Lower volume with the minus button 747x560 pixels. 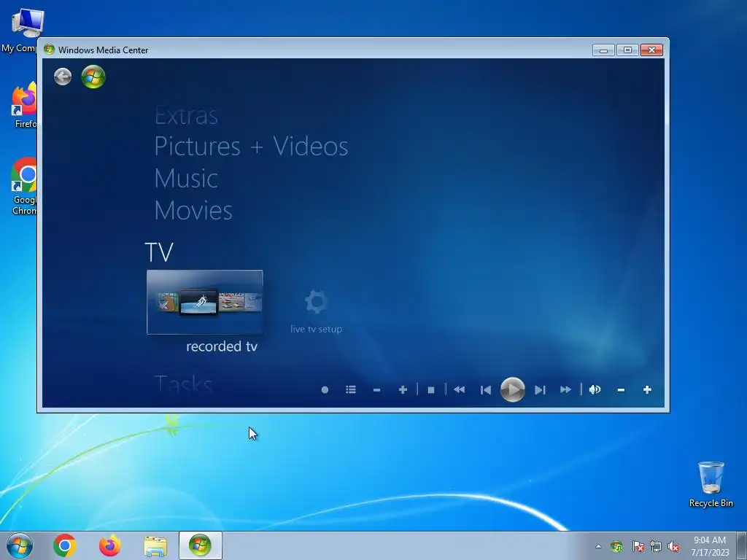(x=621, y=390)
